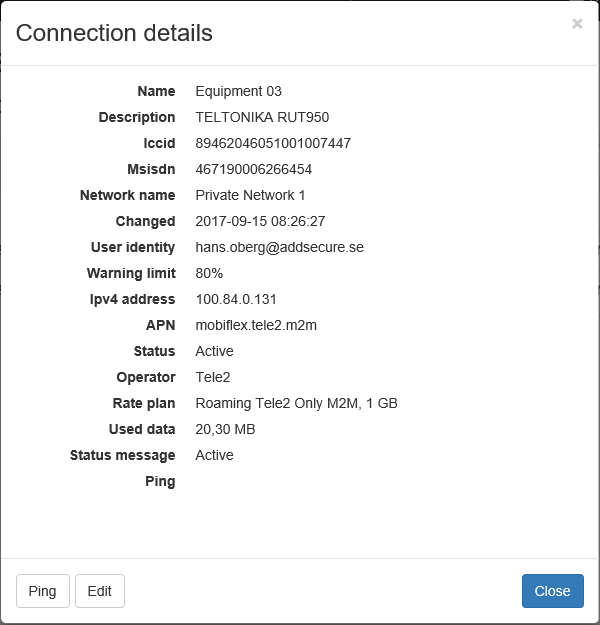Click the hans.oberg@addsecure.se user identity
Screen dimensions: 600x625
pos(279,247)
